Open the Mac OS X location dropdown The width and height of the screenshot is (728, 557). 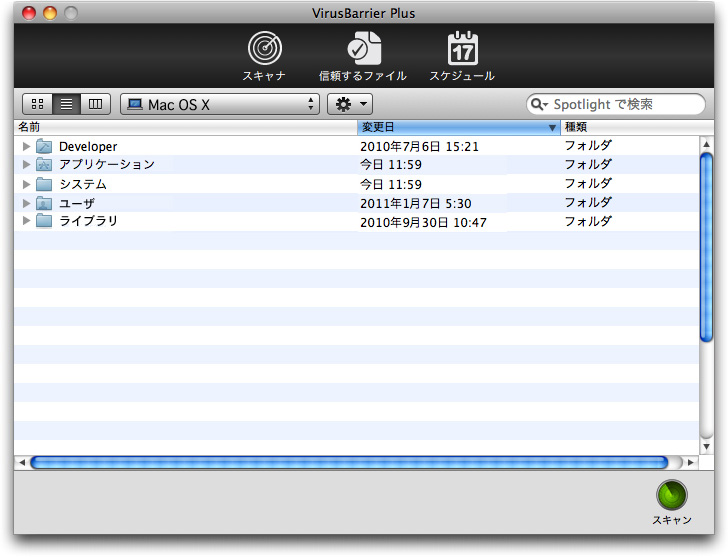[x=220, y=104]
